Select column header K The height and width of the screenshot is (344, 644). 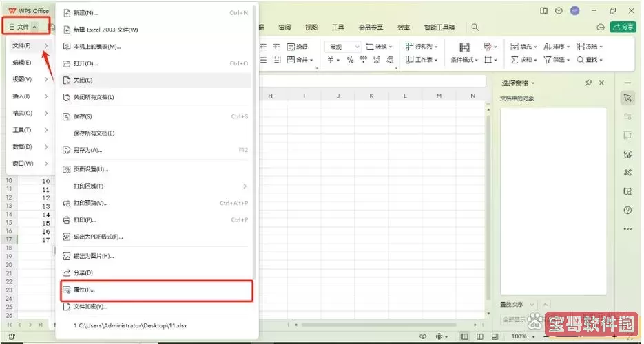point(371,96)
